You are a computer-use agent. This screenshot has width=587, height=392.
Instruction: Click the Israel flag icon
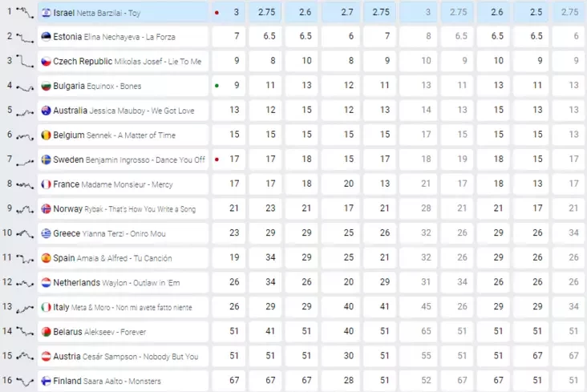click(x=46, y=13)
